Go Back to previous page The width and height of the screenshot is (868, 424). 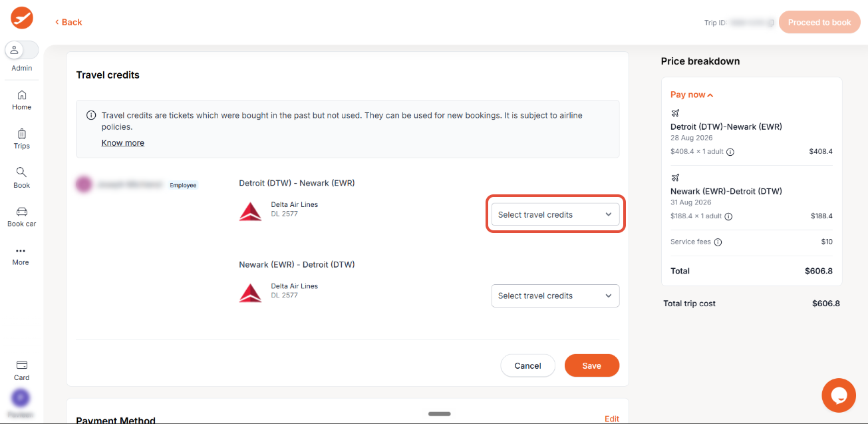(x=69, y=22)
